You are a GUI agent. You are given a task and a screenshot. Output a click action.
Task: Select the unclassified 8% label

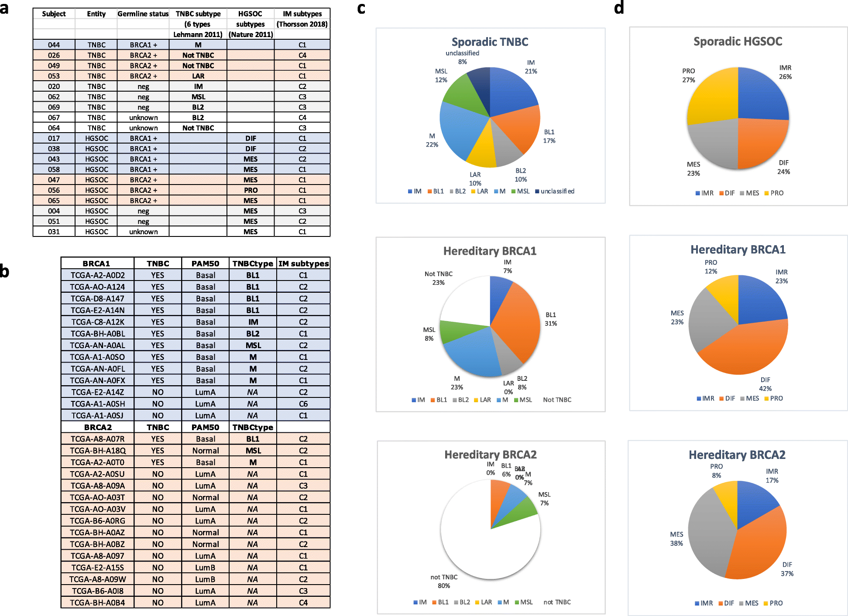click(462, 57)
